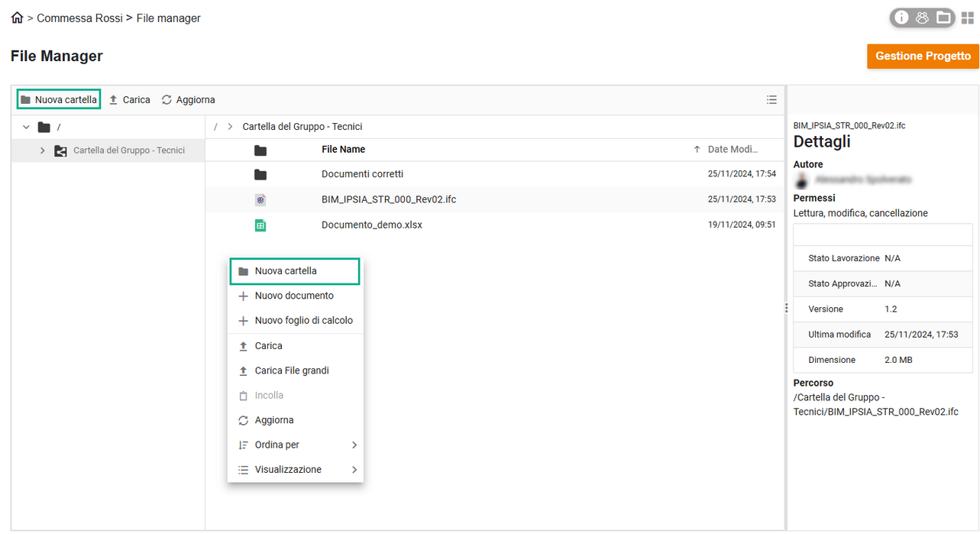Image resolution: width=980 pixels, height=534 pixels.
Task: Click Lettura, modifica, cancellazione permissions text
Action: 861,213
